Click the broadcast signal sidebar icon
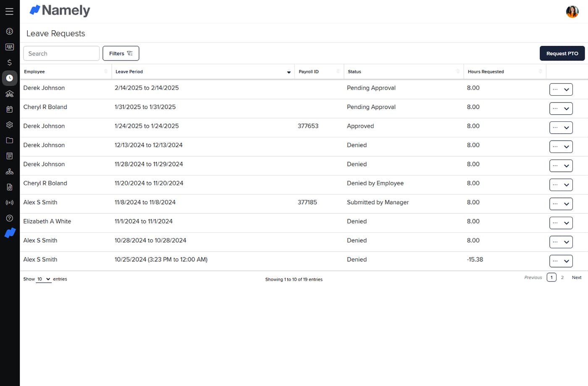The image size is (588, 386). 9,202
